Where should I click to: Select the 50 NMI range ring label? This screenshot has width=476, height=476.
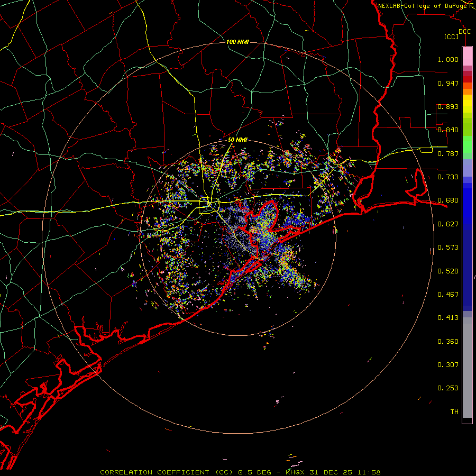[x=237, y=140]
